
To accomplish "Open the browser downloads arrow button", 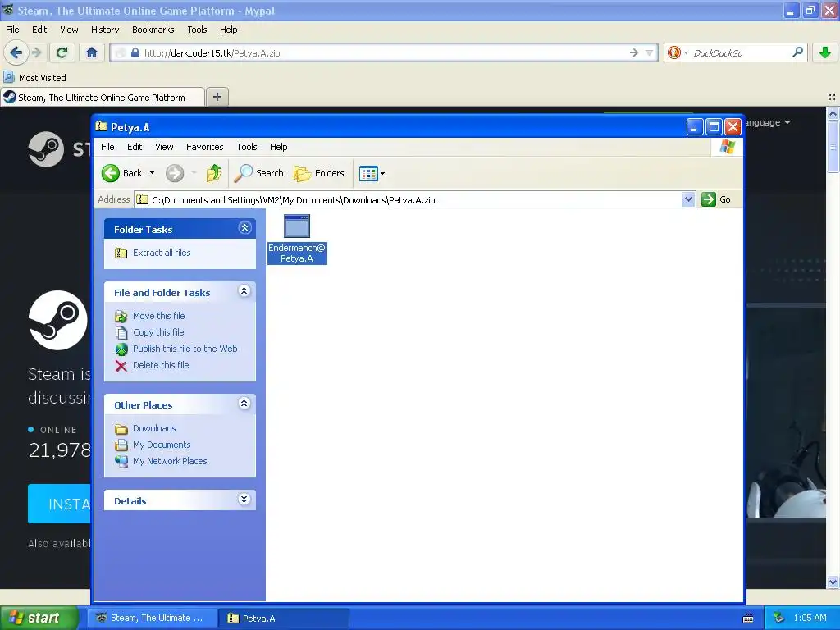I will point(824,52).
